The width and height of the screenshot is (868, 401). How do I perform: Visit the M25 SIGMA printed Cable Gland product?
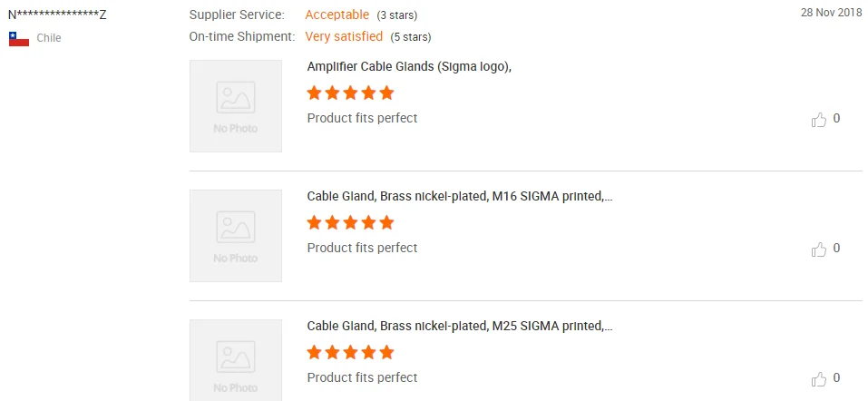click(459, 327)
